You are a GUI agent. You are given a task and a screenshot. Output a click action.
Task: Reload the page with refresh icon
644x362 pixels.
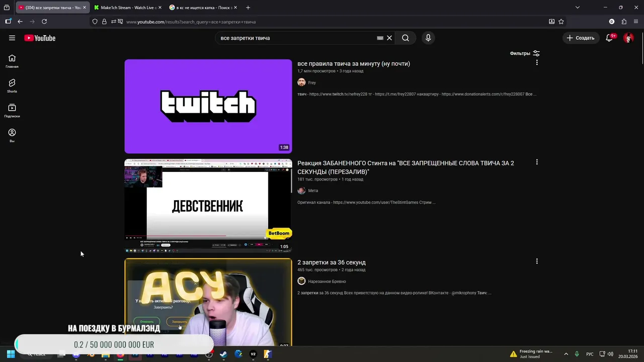tap(44, 22)
